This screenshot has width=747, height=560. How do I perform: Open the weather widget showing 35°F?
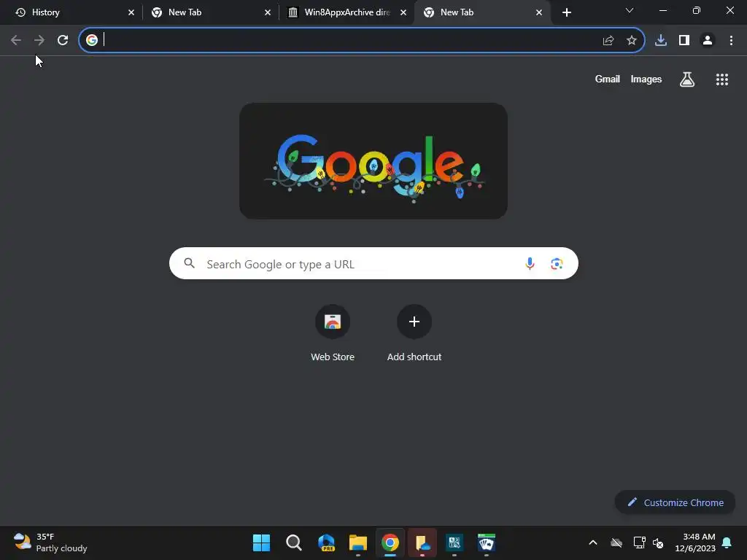50,542
